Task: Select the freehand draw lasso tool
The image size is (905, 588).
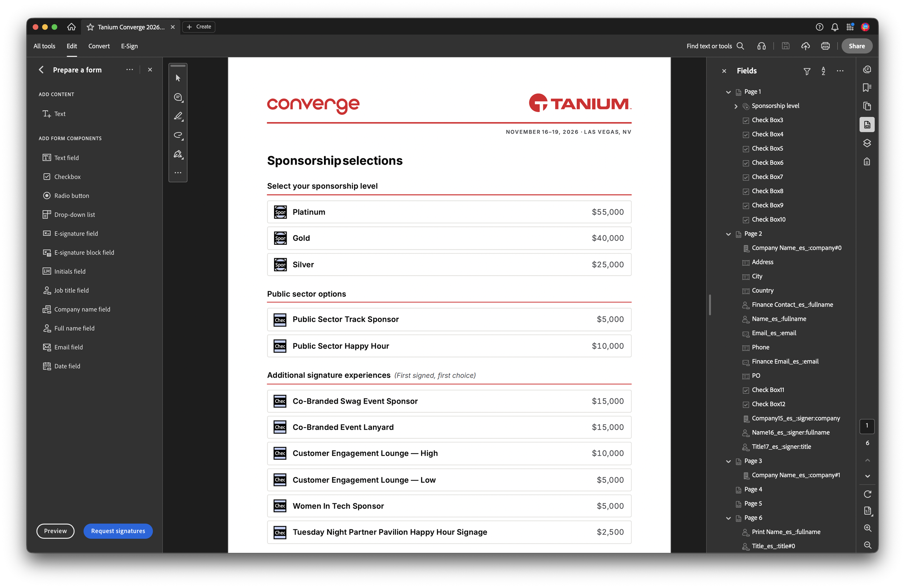Action: 178,135
